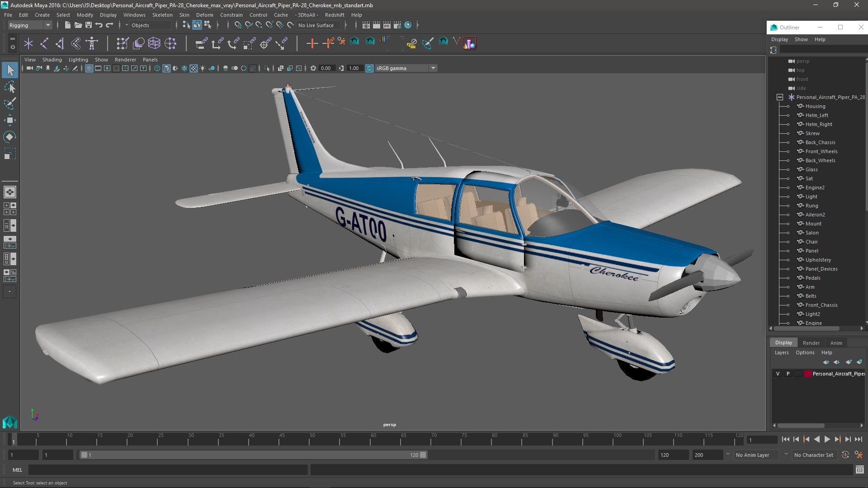Toggle layer playback P box
The height and width of the screenshot is (488, 868).
[x=788, y=374]
